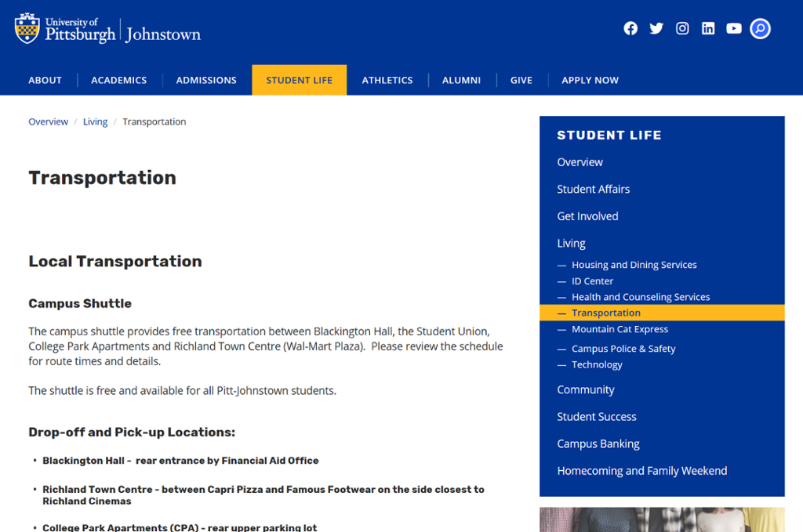Click the photo thumbnail below the sidebar
This screenshot has height=532, width=803.
(x=662, y=519)
